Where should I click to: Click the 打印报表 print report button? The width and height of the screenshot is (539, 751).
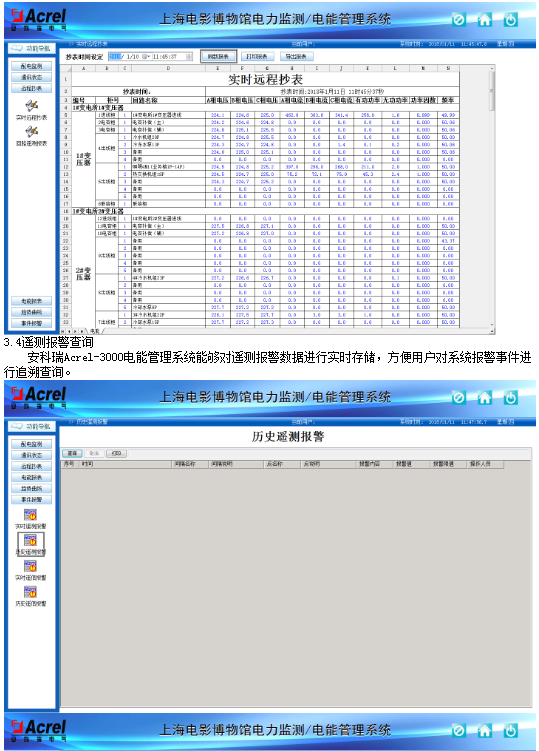coord(257,57)
